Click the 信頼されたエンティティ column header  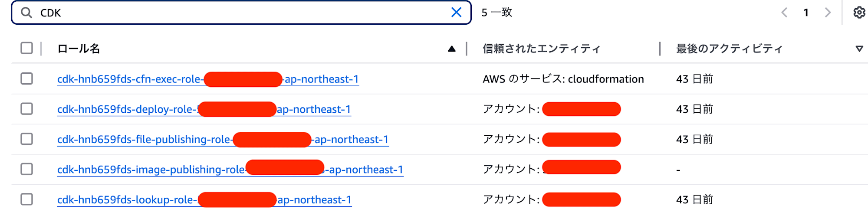pyautogui.click(x=542, y=49)
